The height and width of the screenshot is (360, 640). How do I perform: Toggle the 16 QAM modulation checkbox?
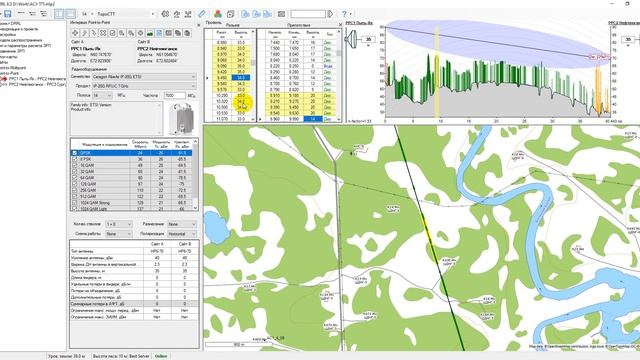(x=75, y=165)
